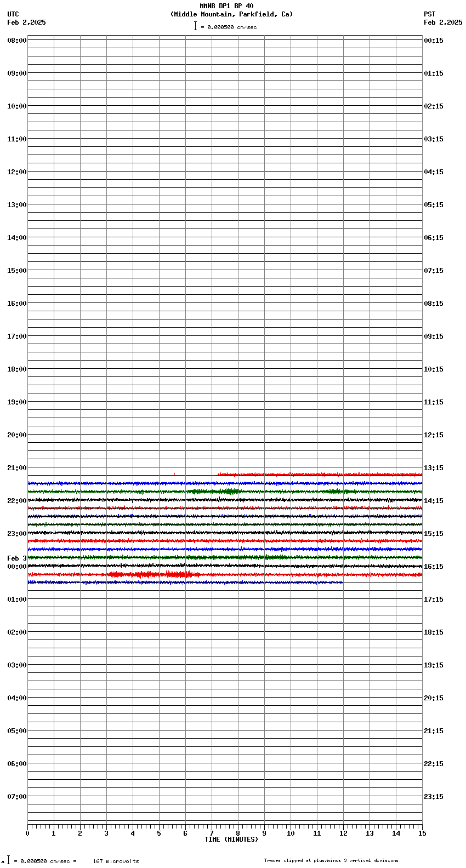The width and height of the screenshot is (466, 868).
Task: Select the '20:00' UTC row label
Action: tap(16, 435)
